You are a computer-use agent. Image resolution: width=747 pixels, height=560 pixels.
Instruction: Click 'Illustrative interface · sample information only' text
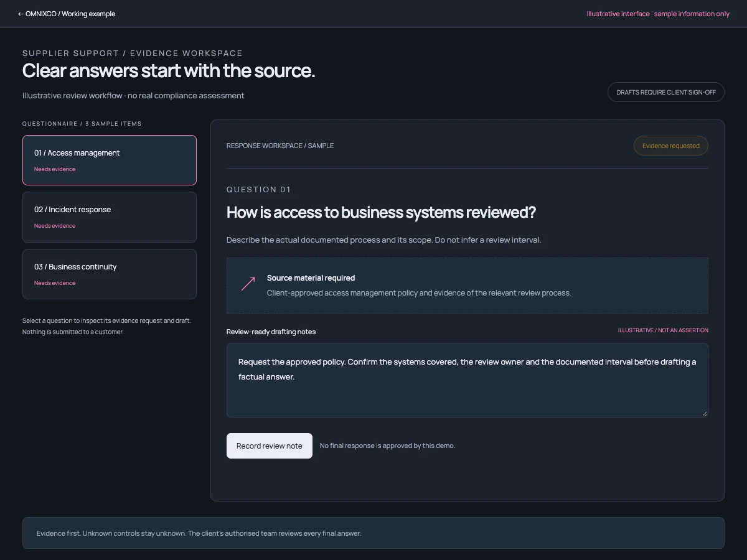[x=658, y=14]
